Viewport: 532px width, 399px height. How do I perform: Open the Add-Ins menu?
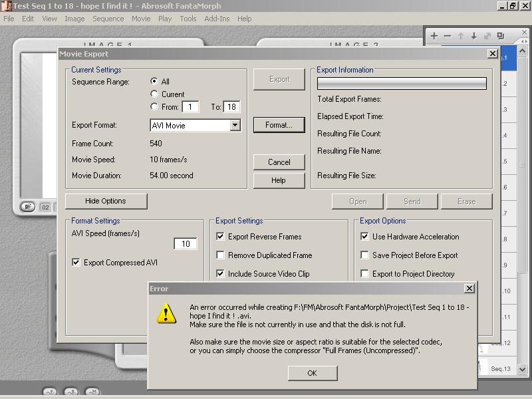pyautogui.click(x=217, y=19)
